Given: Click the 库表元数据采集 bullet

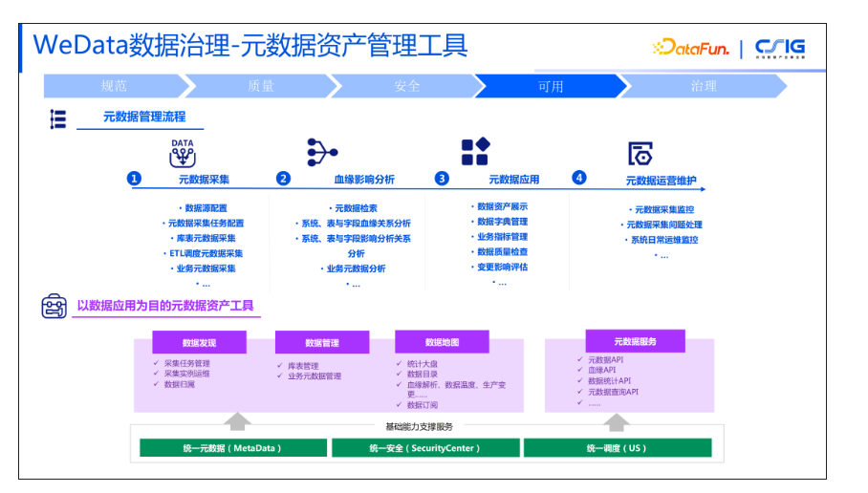Looking at the screenshot, I should (206, 238).
